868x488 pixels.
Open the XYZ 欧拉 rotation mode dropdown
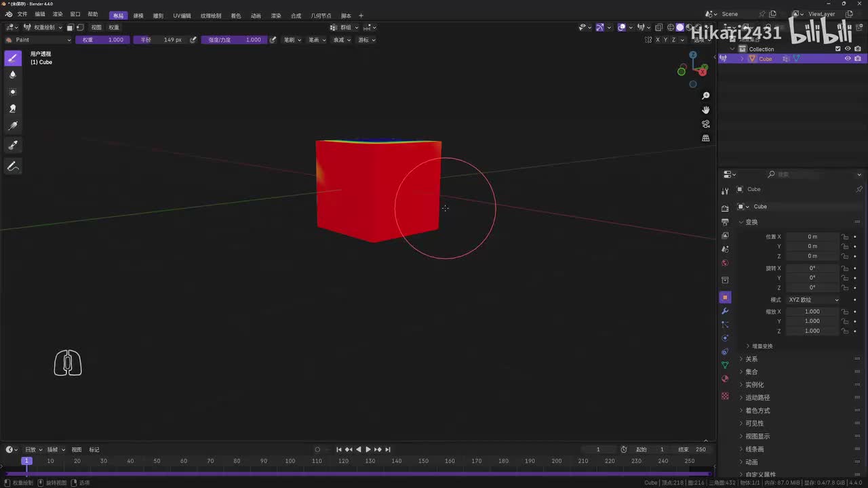tap(813, 300)
